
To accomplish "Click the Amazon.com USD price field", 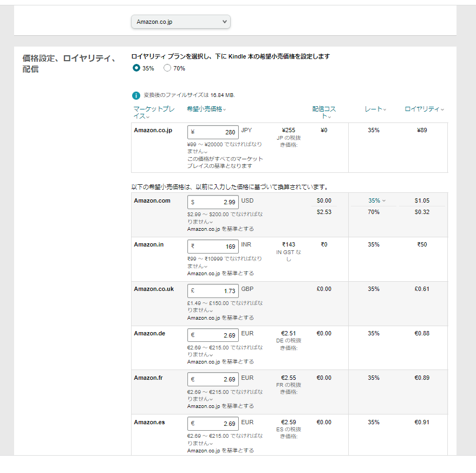I will click(213, 202).
